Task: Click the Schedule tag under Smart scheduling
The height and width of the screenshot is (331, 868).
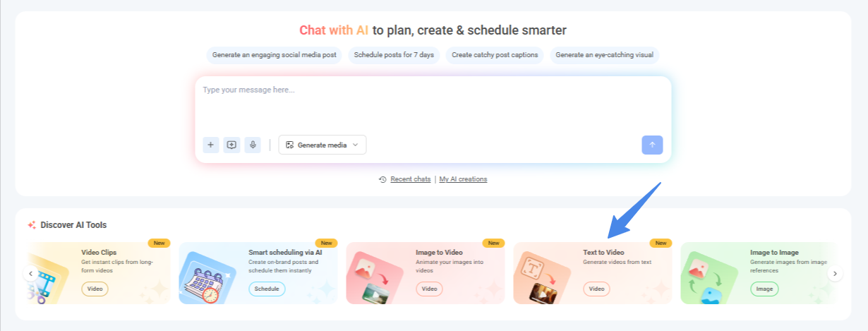Action: [267, 289]
